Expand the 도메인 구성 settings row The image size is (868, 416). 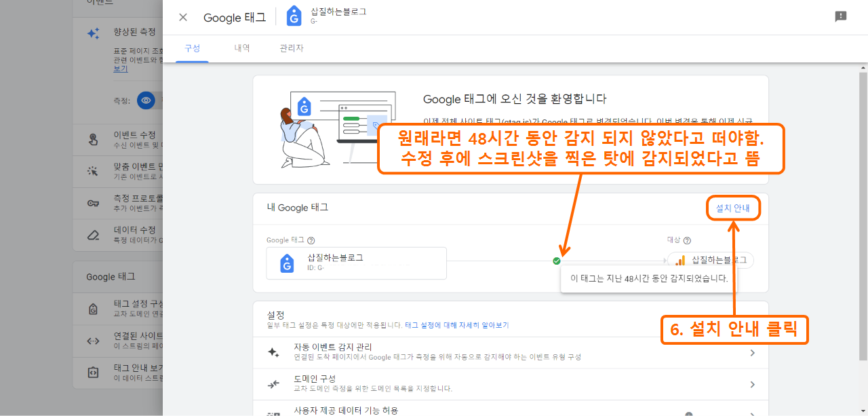click(x=751, y=383)
